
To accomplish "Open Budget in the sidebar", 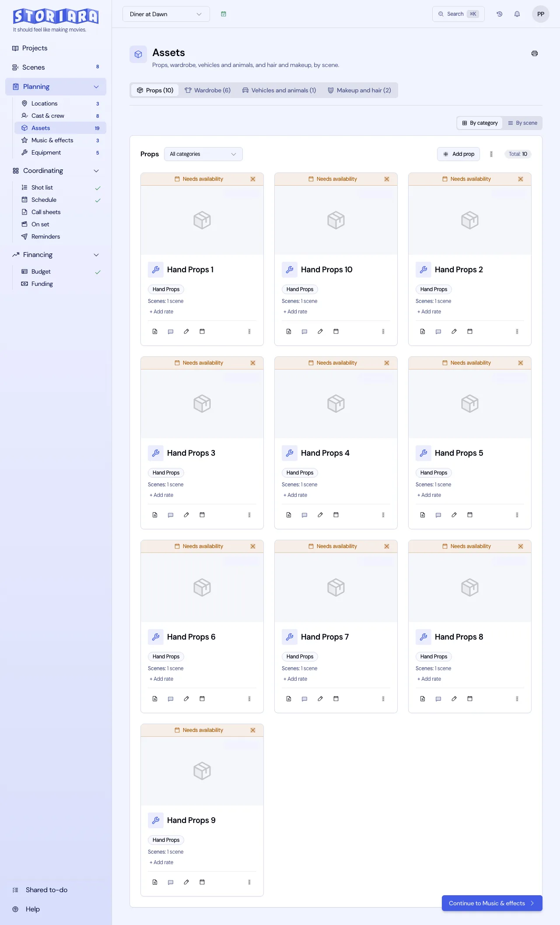I will click(x=60, y=272).
